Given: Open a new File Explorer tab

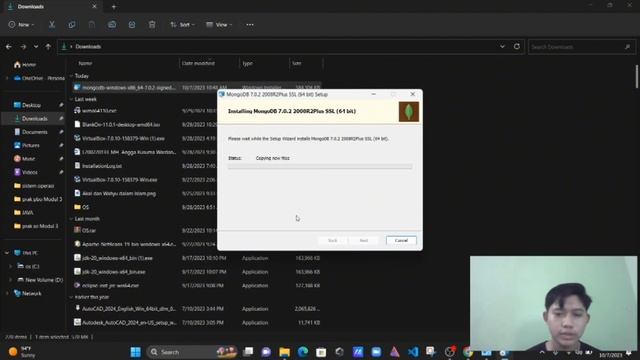Looking at the screenshot, I should click(114, 7).
